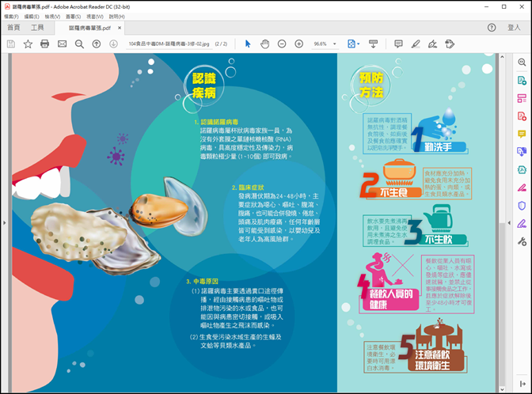Open the Fit page options icon
Viewport: 532px width, 394px height.
pyautogui.click(x=353, y=44)
